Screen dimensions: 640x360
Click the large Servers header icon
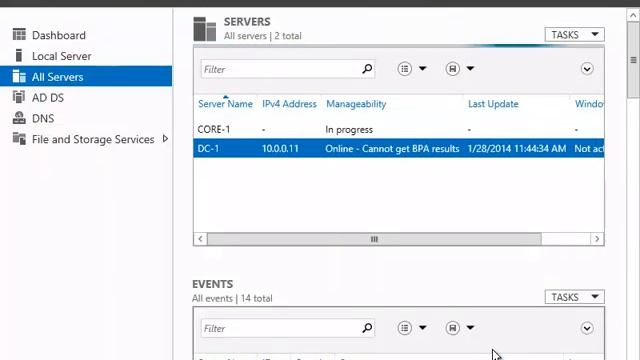tap(204, 29)
